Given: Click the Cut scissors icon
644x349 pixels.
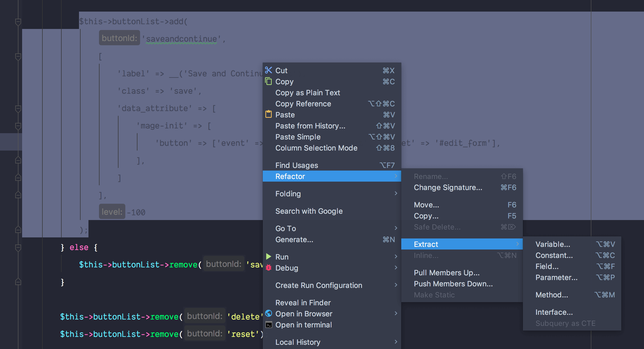Looking at the screenshot, I should (x=268, y=70).
